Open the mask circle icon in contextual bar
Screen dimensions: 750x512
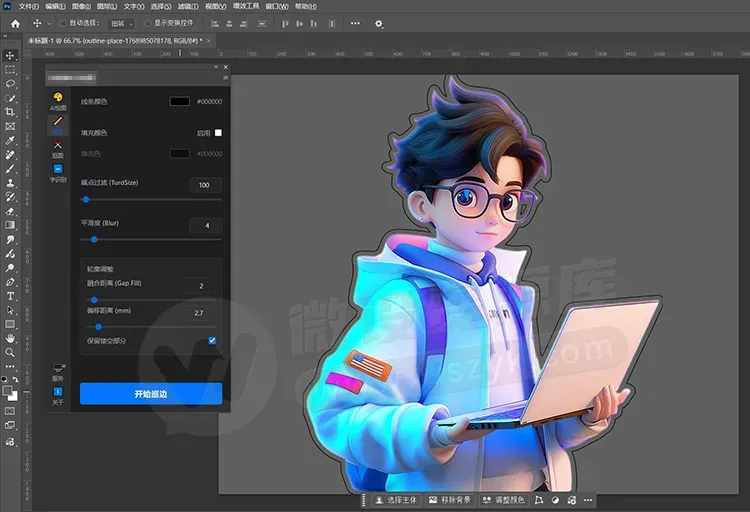555,500
